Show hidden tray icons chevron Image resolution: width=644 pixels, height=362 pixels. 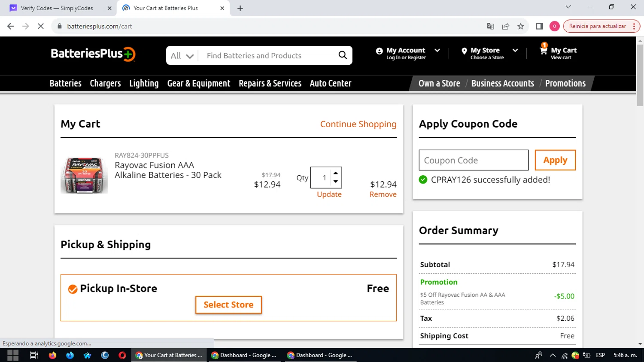tap(553, 355)
